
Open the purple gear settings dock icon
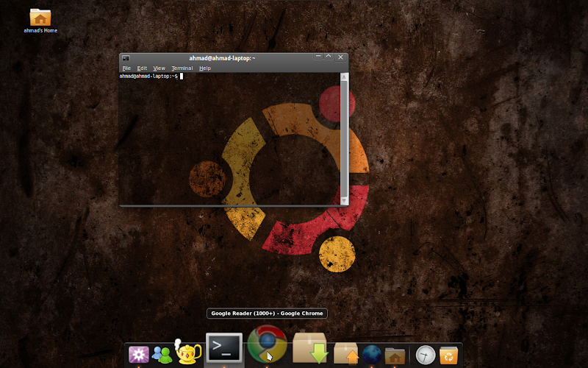[138, 355]
